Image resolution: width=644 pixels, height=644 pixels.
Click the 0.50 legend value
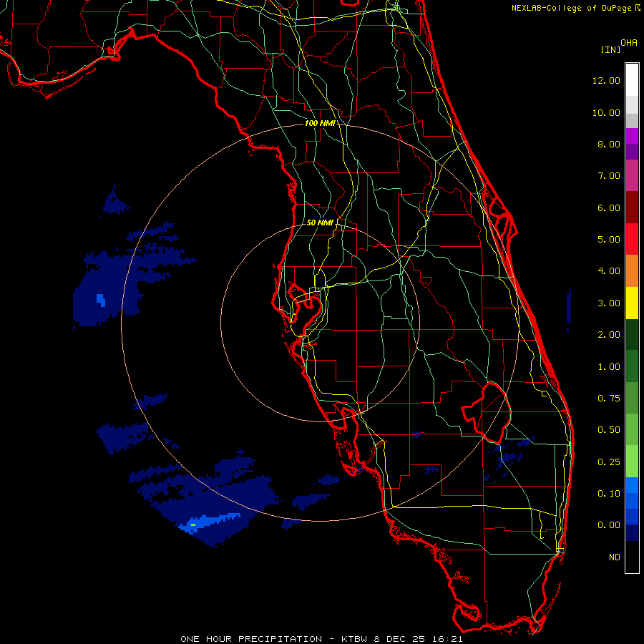tap(609, 430)
